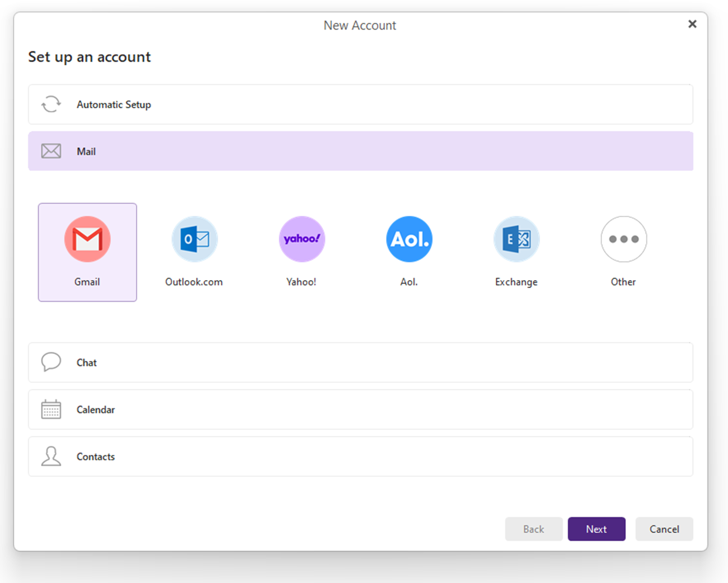Select the Gmail provider icon

(88, 239)
